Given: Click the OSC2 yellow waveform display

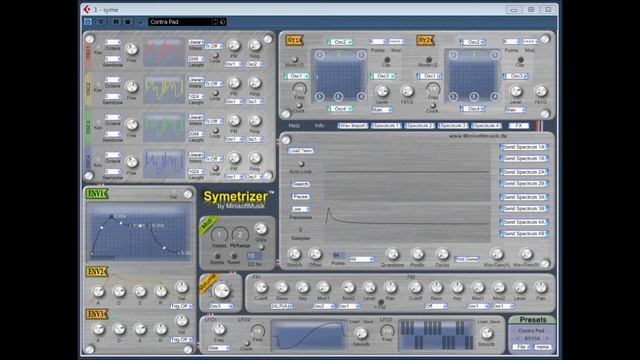Looking at the screenshot, I should pos(164,89).
